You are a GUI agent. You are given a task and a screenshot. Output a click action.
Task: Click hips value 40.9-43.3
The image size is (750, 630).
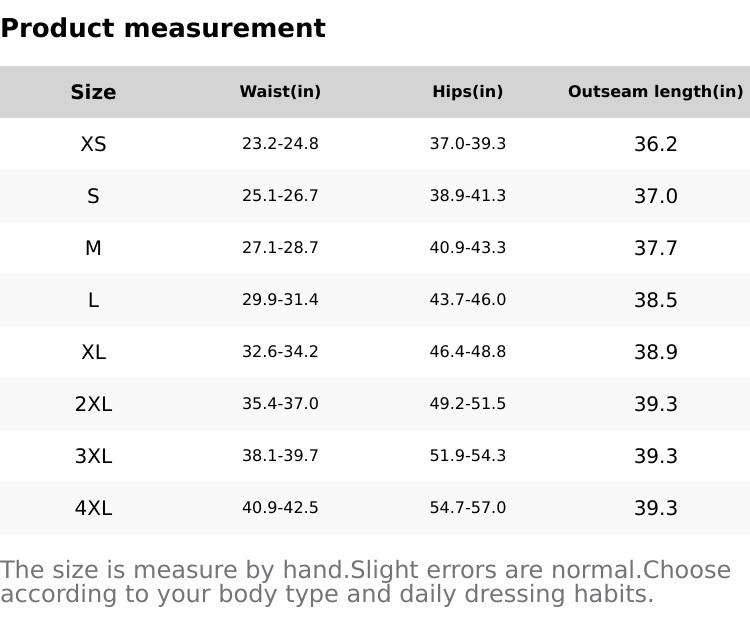(x=468, y=248)
